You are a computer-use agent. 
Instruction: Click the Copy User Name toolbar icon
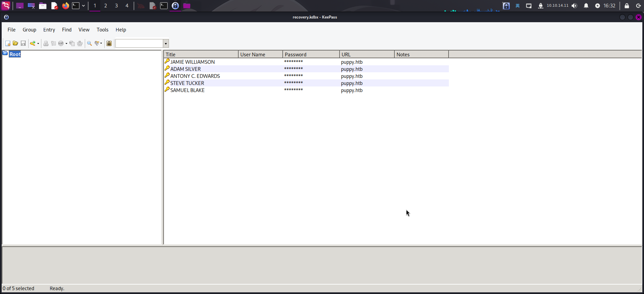pos(46,43)
